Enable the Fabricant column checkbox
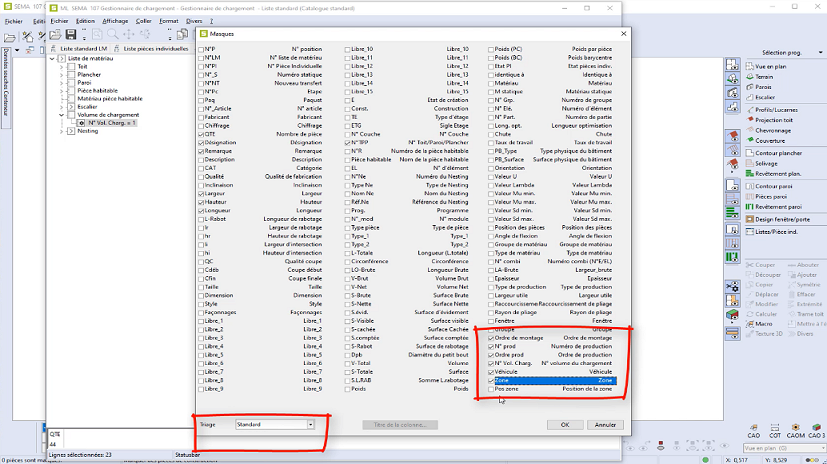This screenshot has width=827, height=464. (x=201, y=115)
